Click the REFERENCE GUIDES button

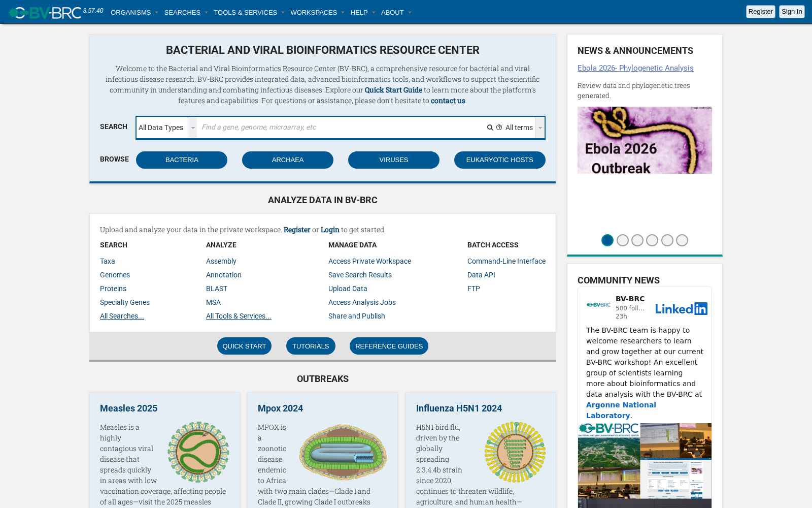(x=389, y=346)
